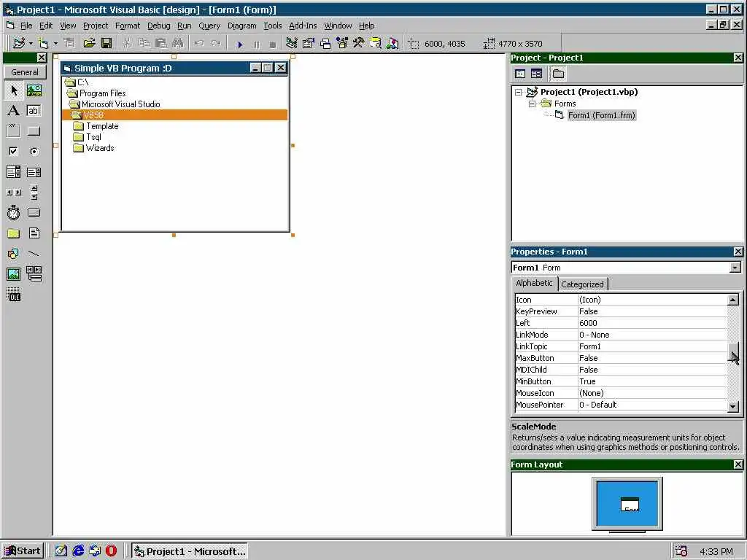The width and height of the screenshot is (747, 560).
Task: Select the CheckBox control tool
Action: [x=14, y=152]
